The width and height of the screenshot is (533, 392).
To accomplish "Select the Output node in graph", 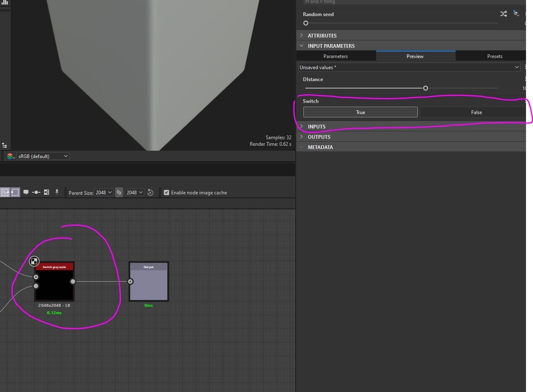I will click(x=149, y=284).
